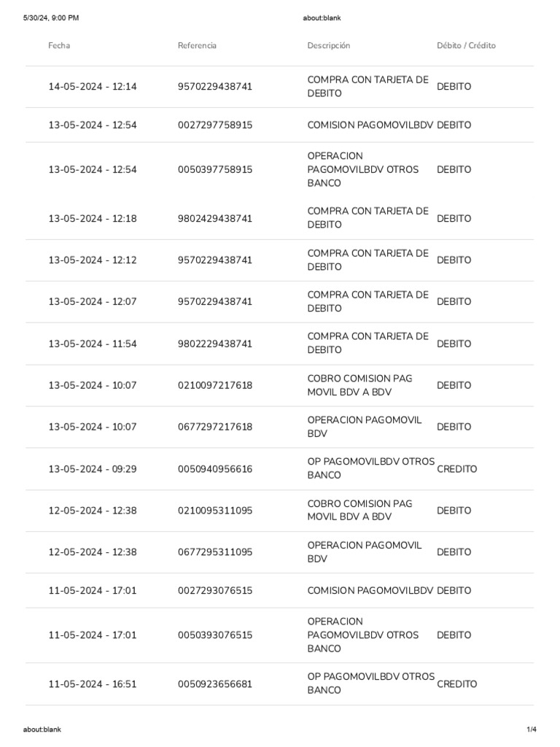Select reference 0050940956616

215,469
